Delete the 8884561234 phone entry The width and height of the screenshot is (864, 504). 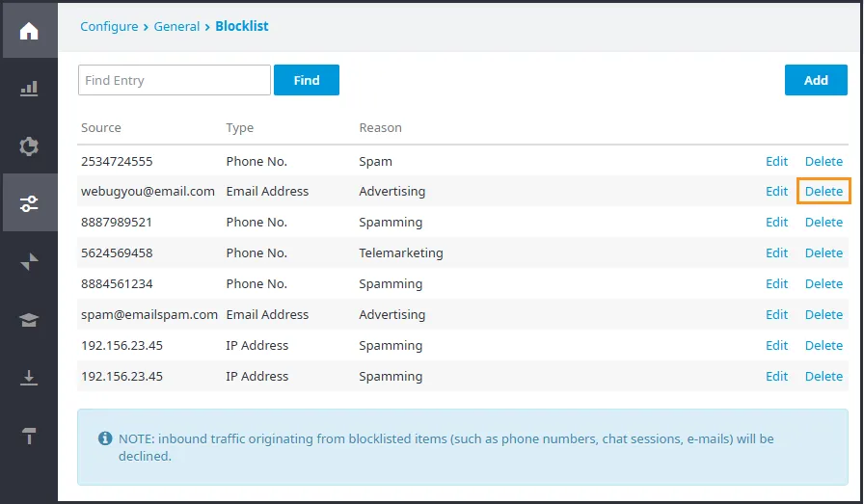coord(823,283)
